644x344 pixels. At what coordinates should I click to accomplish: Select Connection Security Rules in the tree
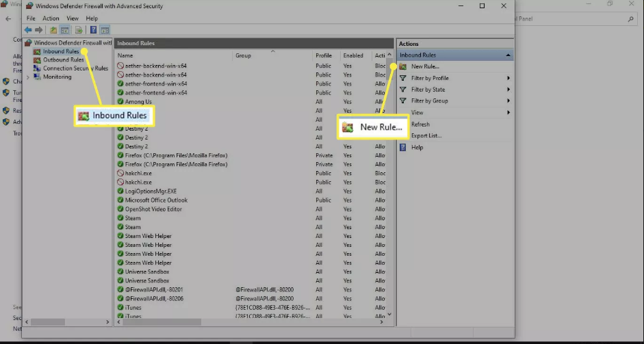tap(75, 68)
